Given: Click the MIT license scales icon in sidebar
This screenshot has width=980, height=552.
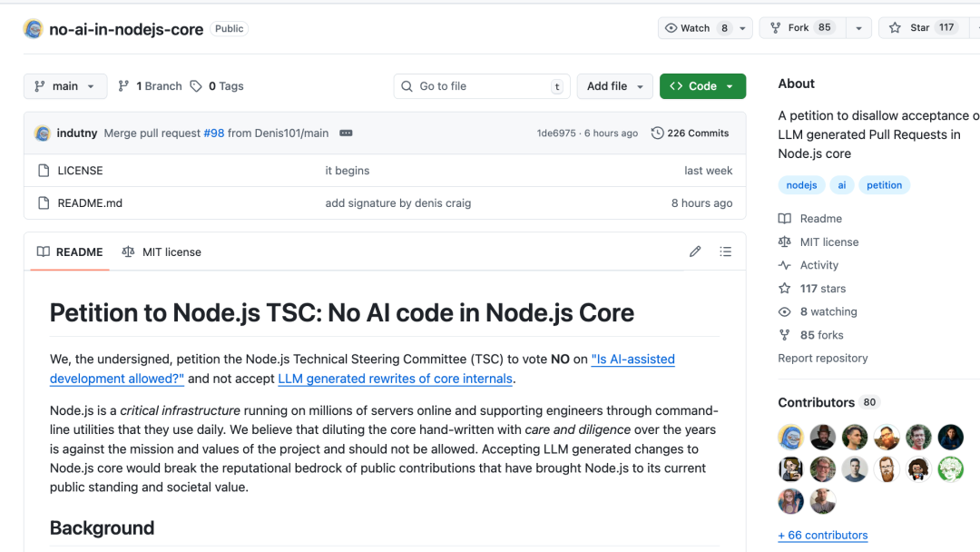Looking at the screenshot, I should [x=786, y=241].
